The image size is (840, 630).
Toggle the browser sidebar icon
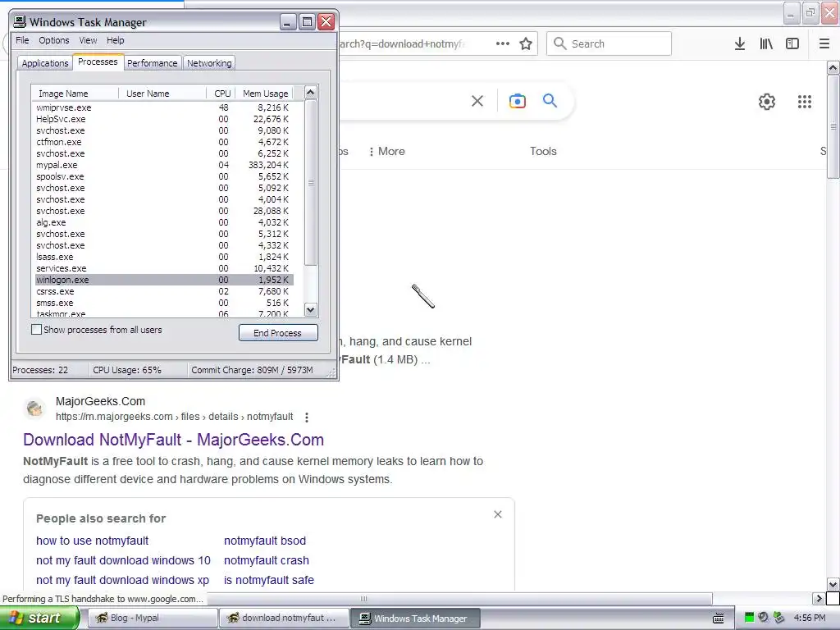click(x=792, y=44)
